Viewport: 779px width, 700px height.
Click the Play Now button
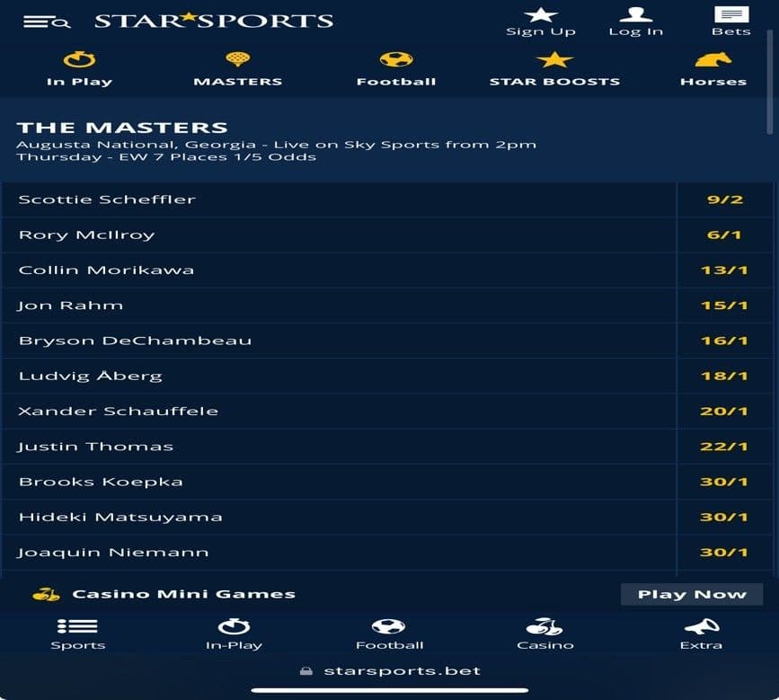[x=692, y=594]
